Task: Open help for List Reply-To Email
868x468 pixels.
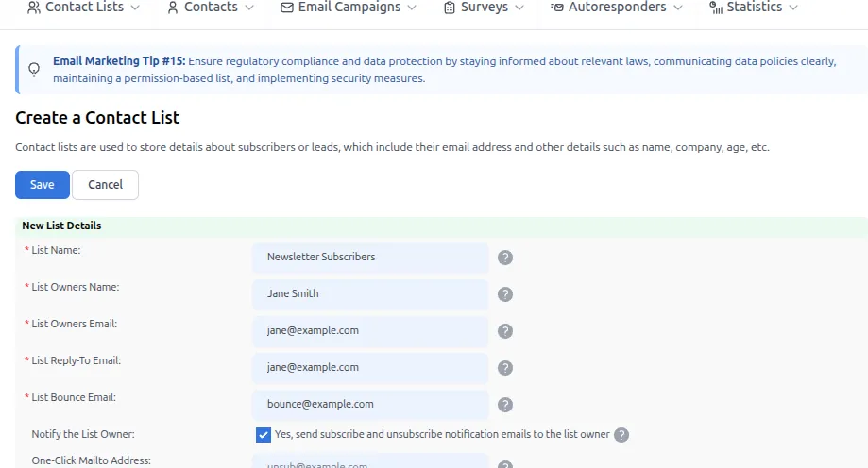Action: tap(505, 368)
